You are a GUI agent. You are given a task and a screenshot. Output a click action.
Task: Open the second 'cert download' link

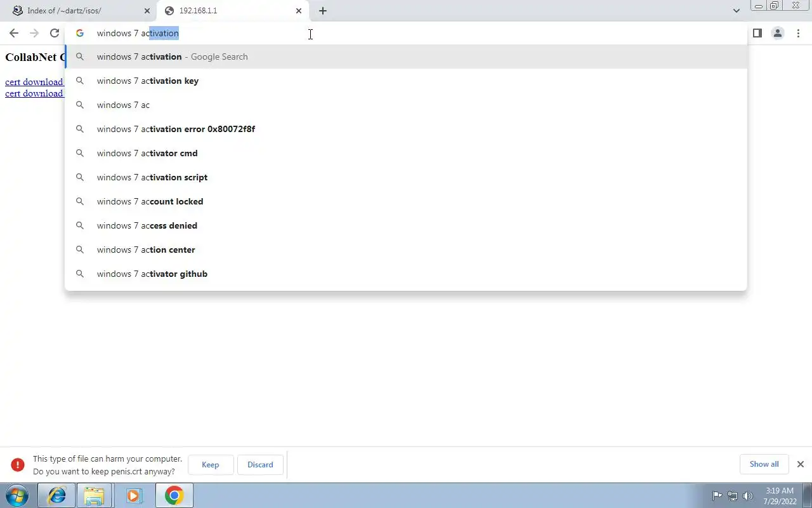point(34,93)
